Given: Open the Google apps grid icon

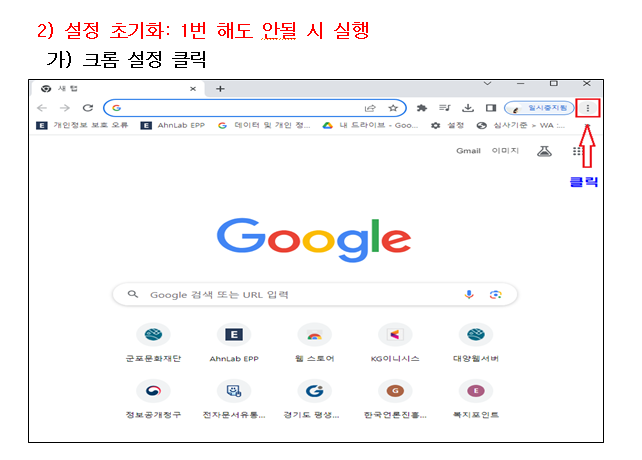Looking at the screenshot, I should pyautogui.click(x=577, y=152).
